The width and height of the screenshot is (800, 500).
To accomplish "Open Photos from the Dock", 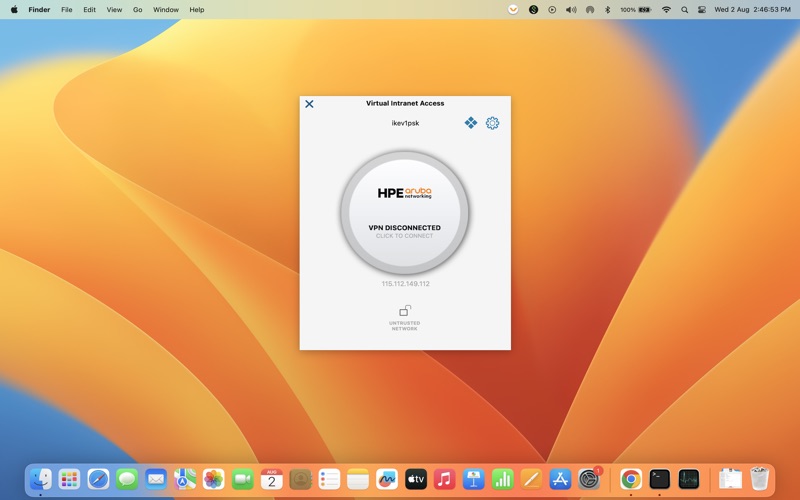I will click(x=214, y=479).
